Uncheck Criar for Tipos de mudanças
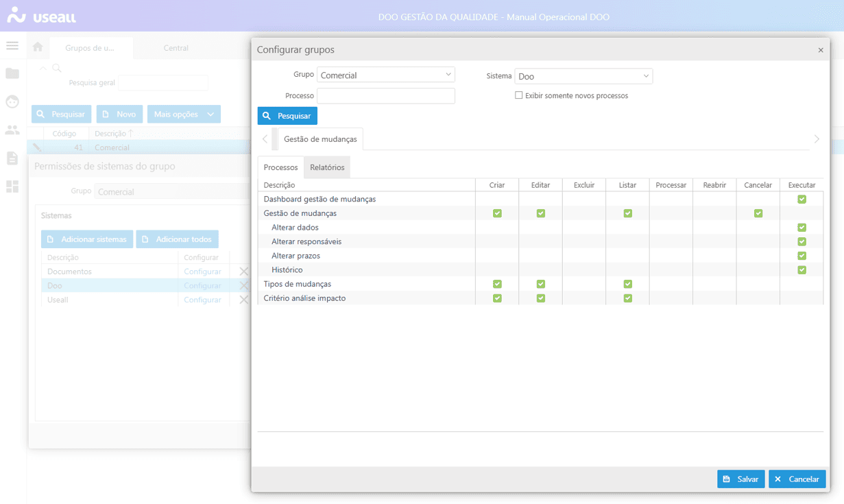 497,284
